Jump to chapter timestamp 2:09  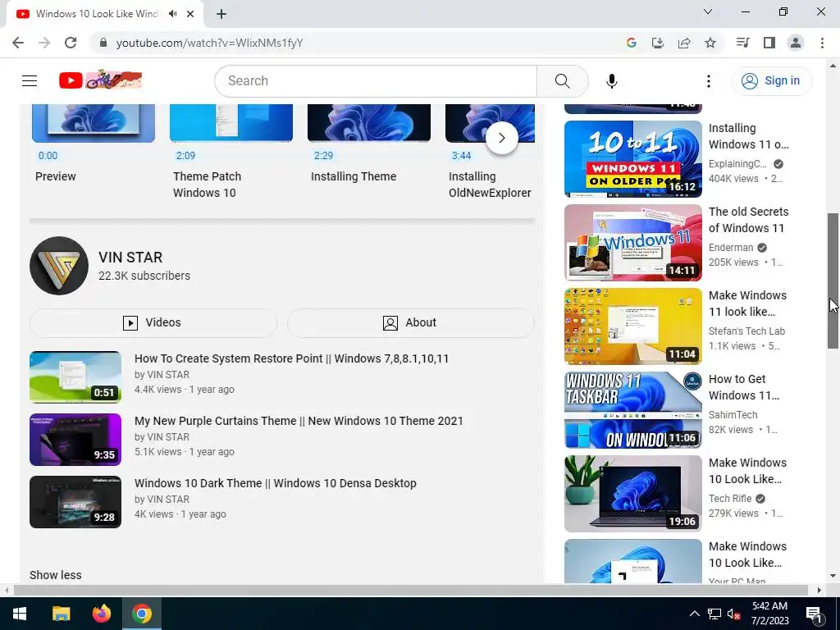coord(185,156)
